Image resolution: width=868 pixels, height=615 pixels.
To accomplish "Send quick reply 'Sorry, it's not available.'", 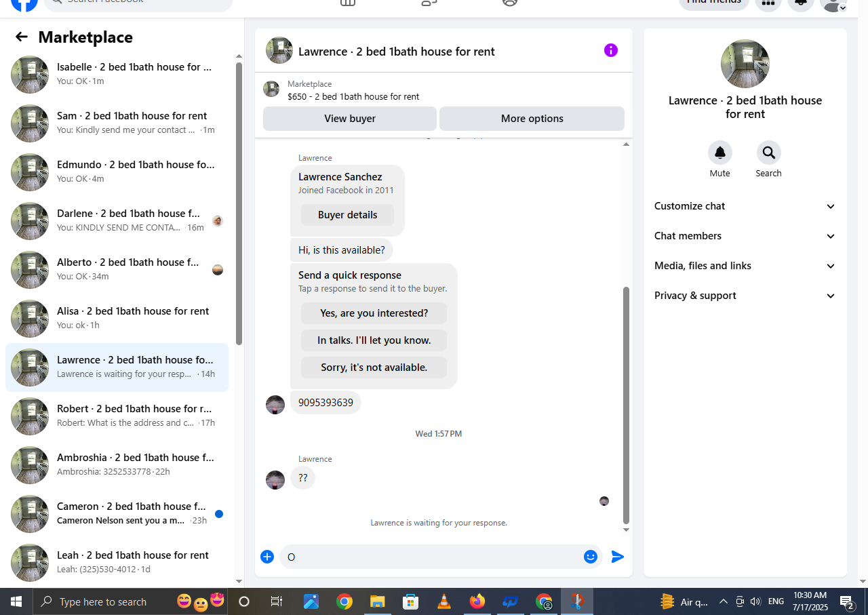I will tap(374, 368).
